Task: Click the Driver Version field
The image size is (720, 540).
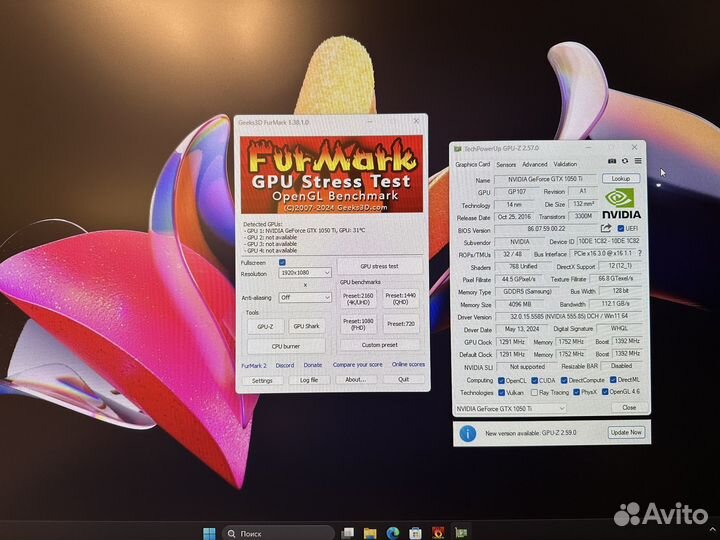Action: tap(569, 316)
